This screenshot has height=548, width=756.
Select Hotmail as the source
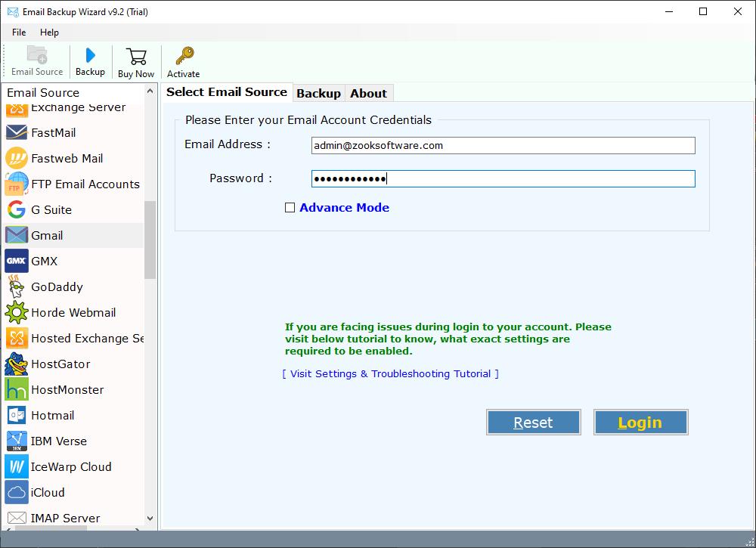[x=51, y=415]
